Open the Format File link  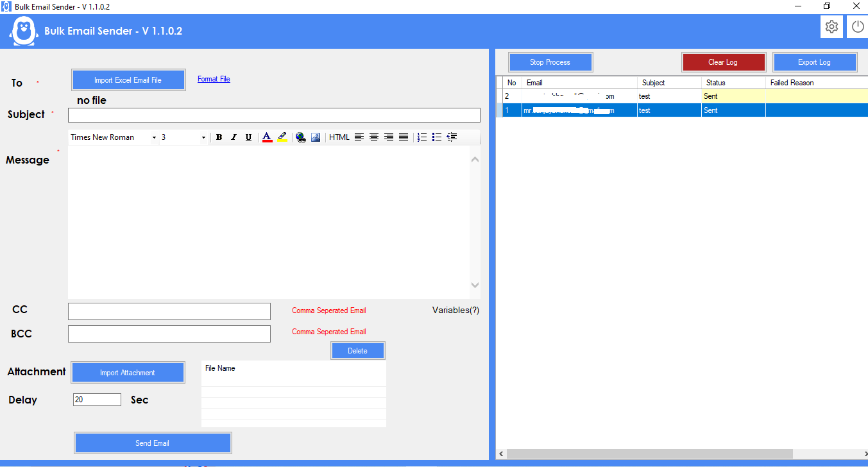click(x=214, y=78)
